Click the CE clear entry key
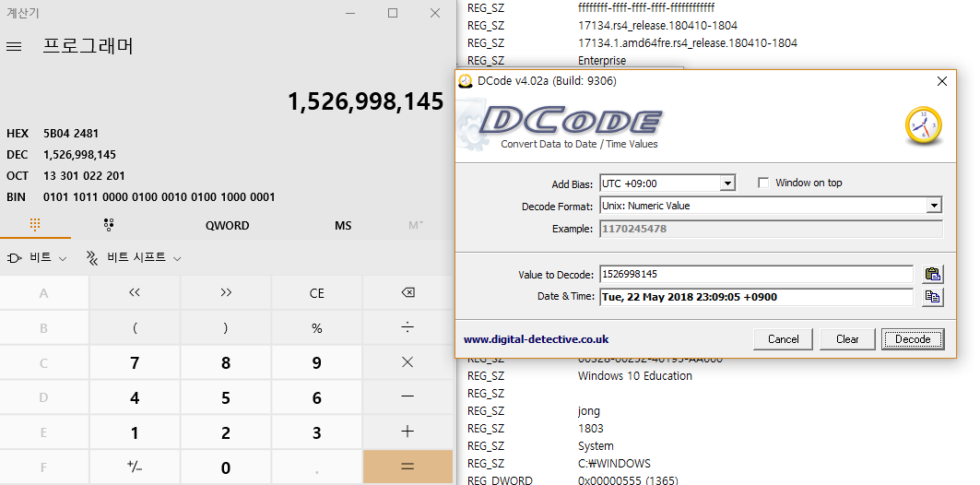The height and width of the screenshot is (485, 980). coord(317,292)
